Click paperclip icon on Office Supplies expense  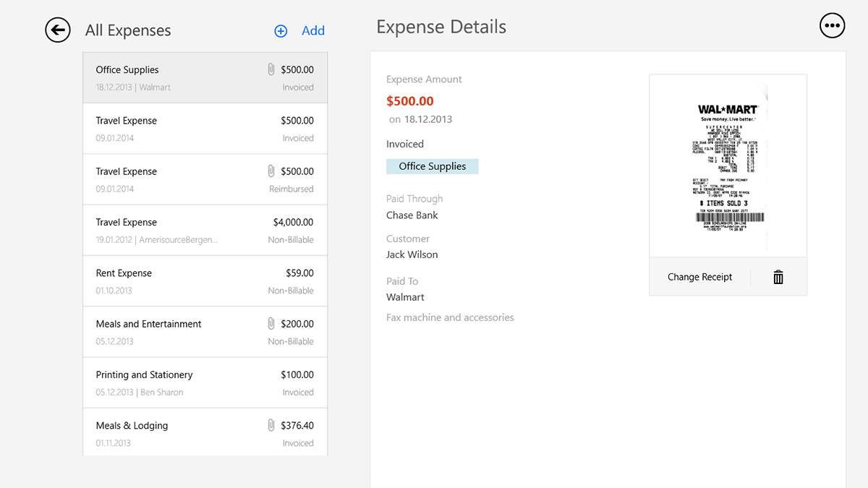pyautogui.click(x=271, y=69)
